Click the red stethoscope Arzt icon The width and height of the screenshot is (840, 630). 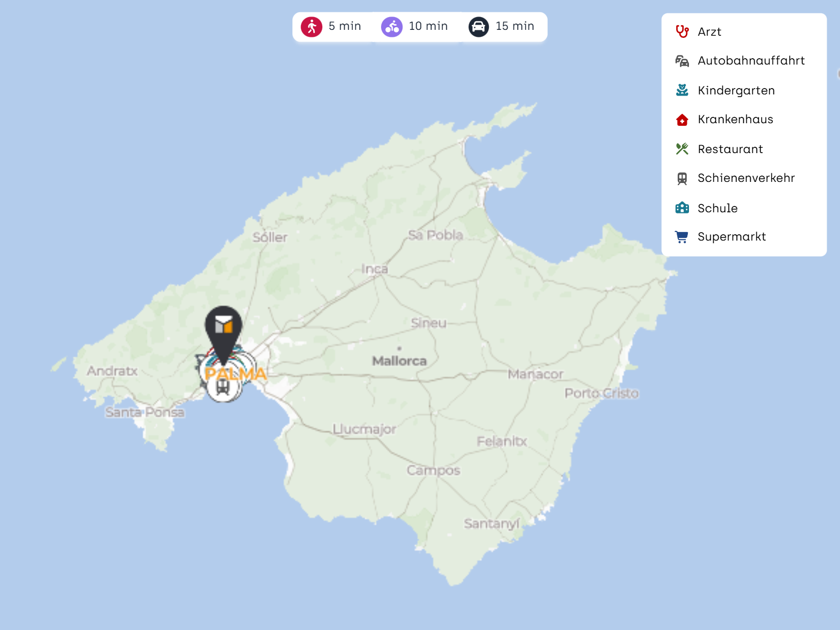pos(682,32)
